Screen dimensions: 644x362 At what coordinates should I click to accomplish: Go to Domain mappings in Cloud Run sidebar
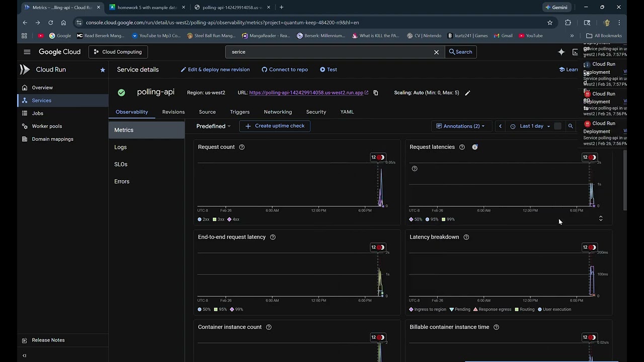pos(63,139)
